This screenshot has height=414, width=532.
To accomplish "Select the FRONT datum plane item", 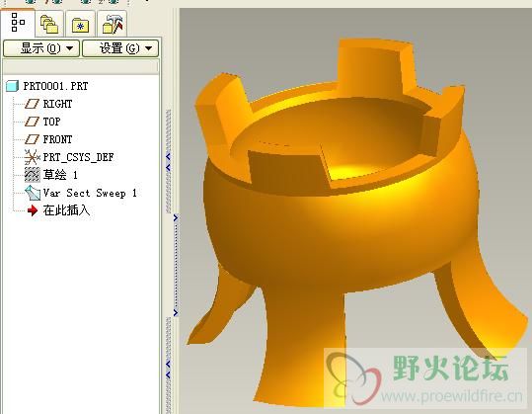I will point(57,139).
